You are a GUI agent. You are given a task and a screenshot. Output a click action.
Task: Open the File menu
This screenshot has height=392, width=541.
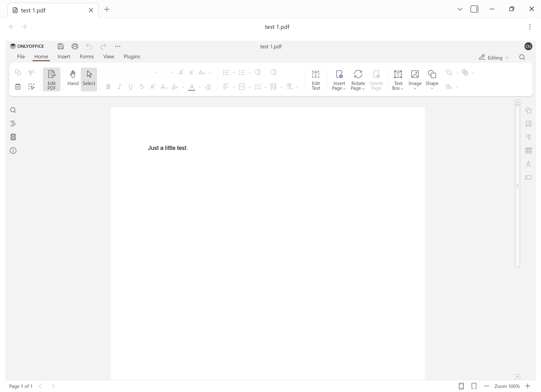21,57
